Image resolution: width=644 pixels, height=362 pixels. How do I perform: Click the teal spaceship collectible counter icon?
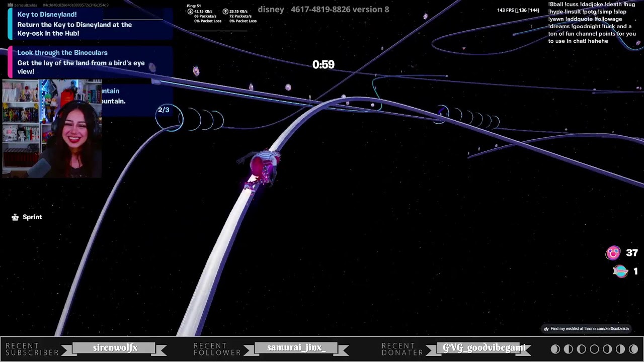(620, 271)
